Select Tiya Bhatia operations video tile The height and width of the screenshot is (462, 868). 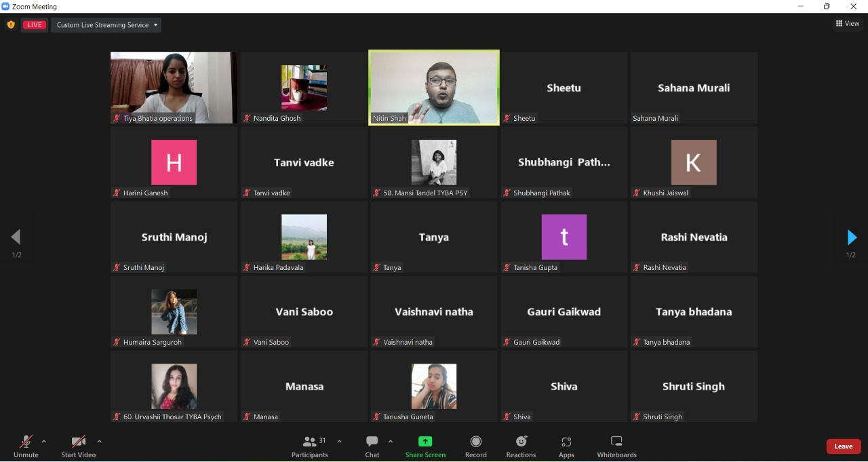[174, 88]
